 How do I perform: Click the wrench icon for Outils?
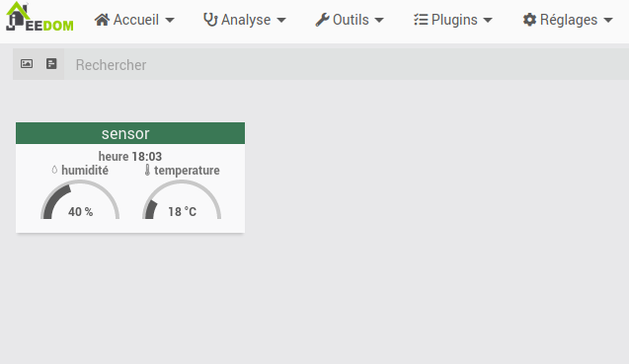click(322, 20)
